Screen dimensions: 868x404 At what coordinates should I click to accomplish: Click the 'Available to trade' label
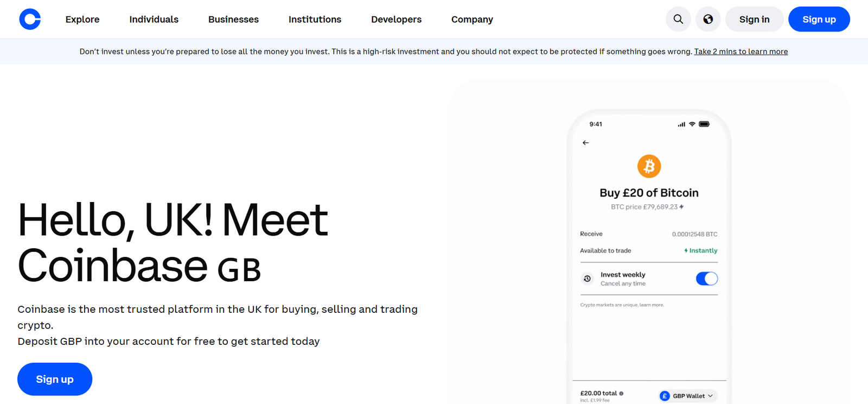click(605, 250)
